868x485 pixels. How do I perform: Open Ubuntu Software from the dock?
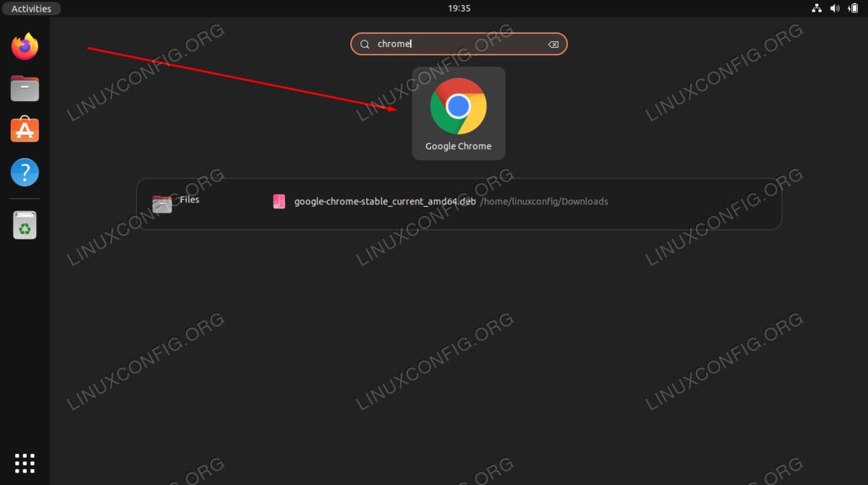pyautogui.click(x=25, y=130)
